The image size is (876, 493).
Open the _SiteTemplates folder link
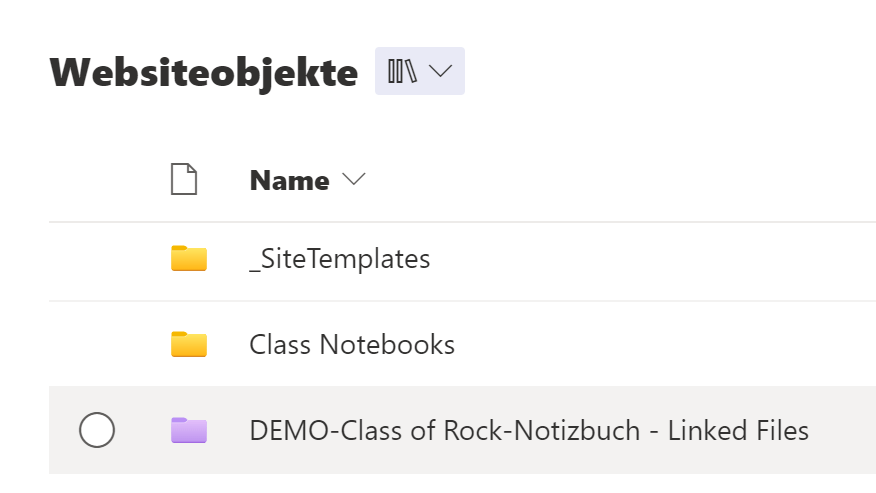340,259
